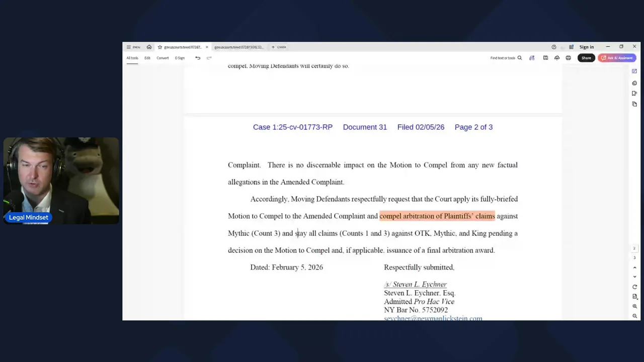
Task: Open the bookmarks panel in right sidebar
Action: 634,94
